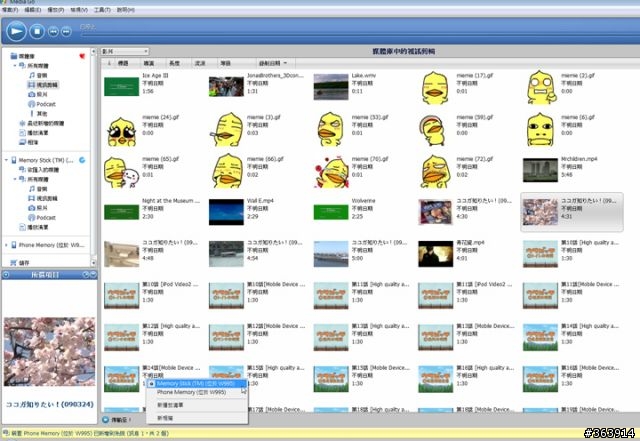Open playlists under Memory Stick
This screenshot has width=640, height=441.
pyautogui.click(x=33, y=227)
